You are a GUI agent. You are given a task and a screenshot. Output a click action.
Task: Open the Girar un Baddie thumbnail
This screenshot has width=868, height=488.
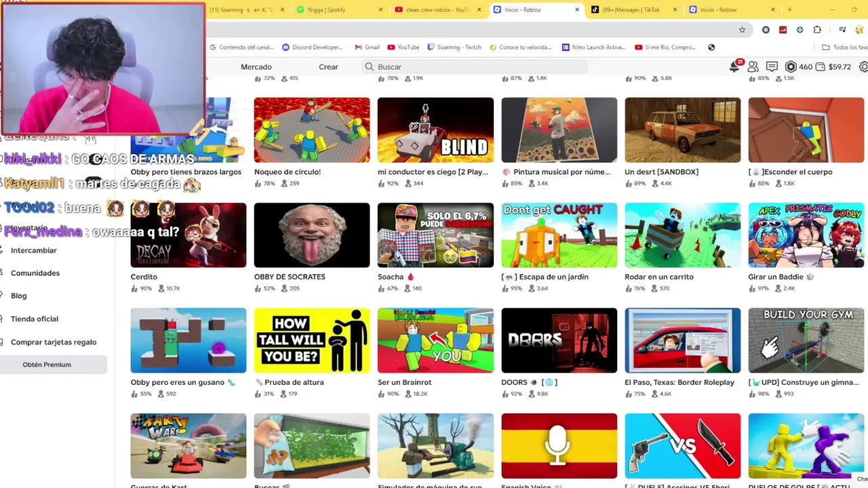tap(806, 235)
